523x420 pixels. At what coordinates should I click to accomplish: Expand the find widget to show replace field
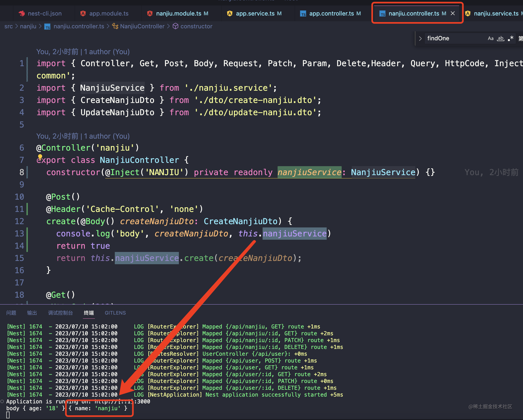tap(420, 38)
